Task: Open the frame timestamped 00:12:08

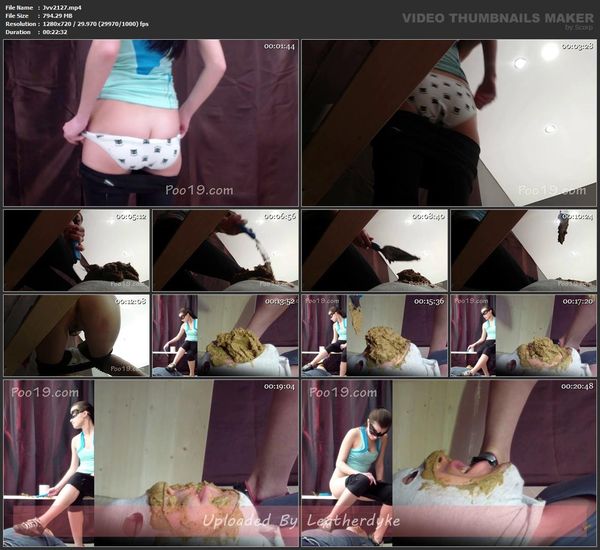Action: click(x=77, y=335)
